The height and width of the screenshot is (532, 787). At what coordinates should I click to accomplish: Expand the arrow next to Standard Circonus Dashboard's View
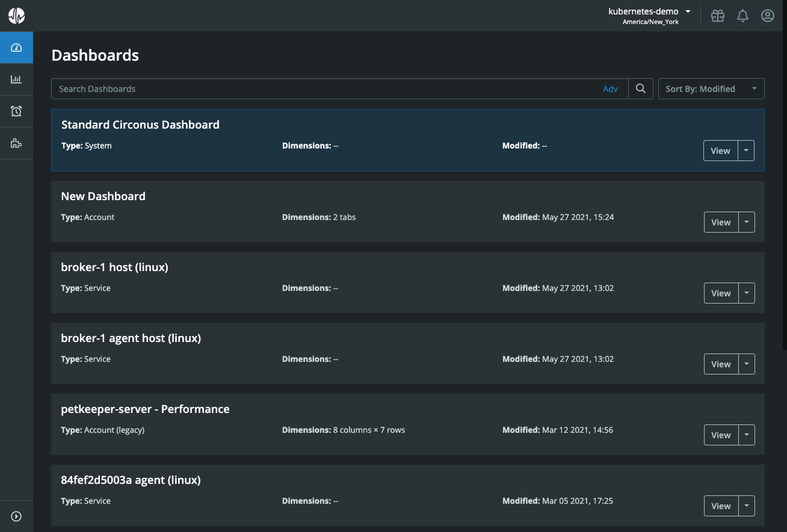[746, 150]
